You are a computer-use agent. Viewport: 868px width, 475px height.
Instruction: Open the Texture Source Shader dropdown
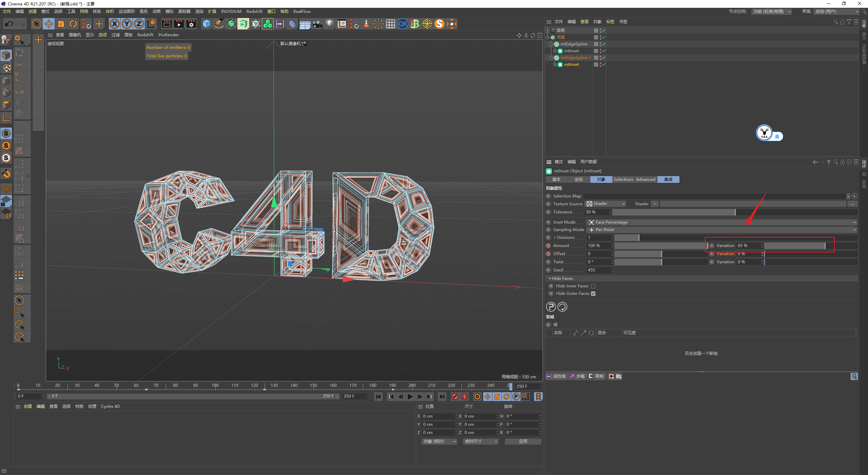point(606,204)
